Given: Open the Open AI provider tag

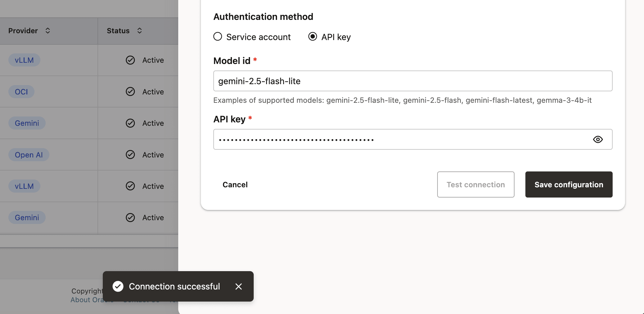Looking at the screenshot, I should (29, 155).
